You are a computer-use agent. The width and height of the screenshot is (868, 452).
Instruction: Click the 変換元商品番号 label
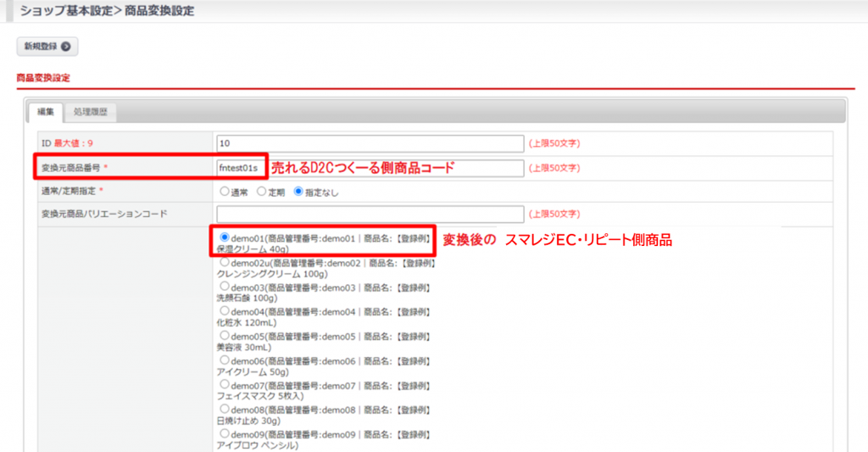(71, 168)
